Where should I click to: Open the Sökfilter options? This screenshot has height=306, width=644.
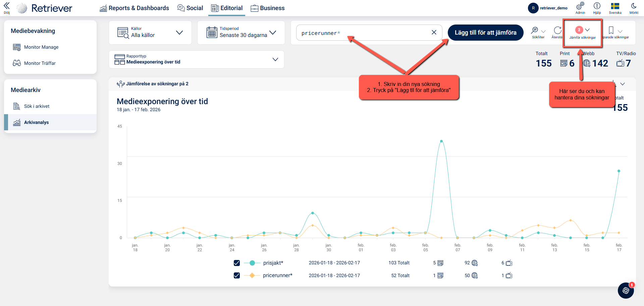[x=538, y=33]
